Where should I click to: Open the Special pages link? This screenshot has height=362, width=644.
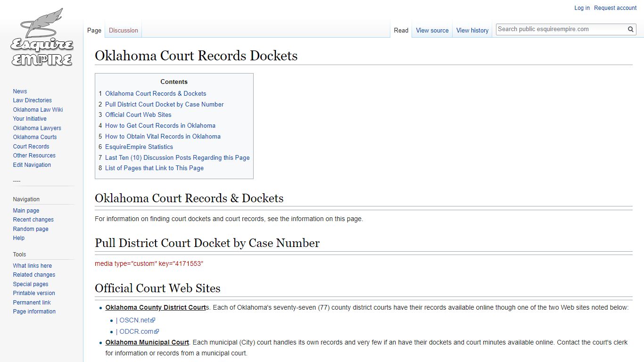click(x=31, y=284)
